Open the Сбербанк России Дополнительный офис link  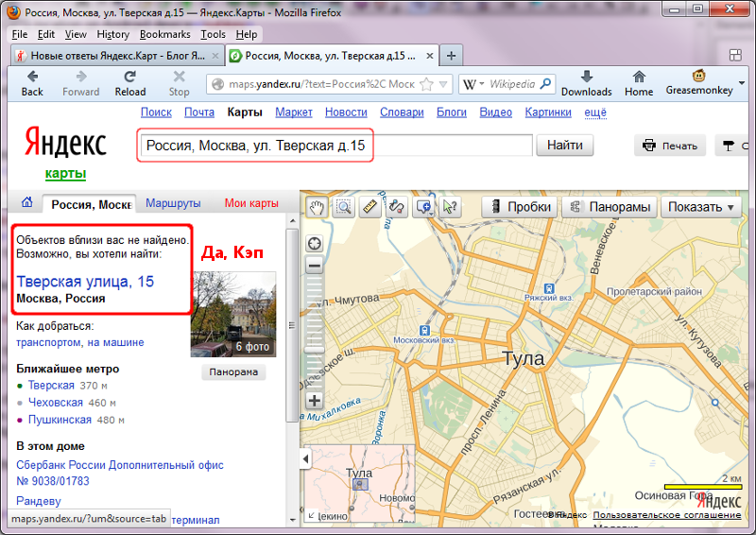click(120, 473)
